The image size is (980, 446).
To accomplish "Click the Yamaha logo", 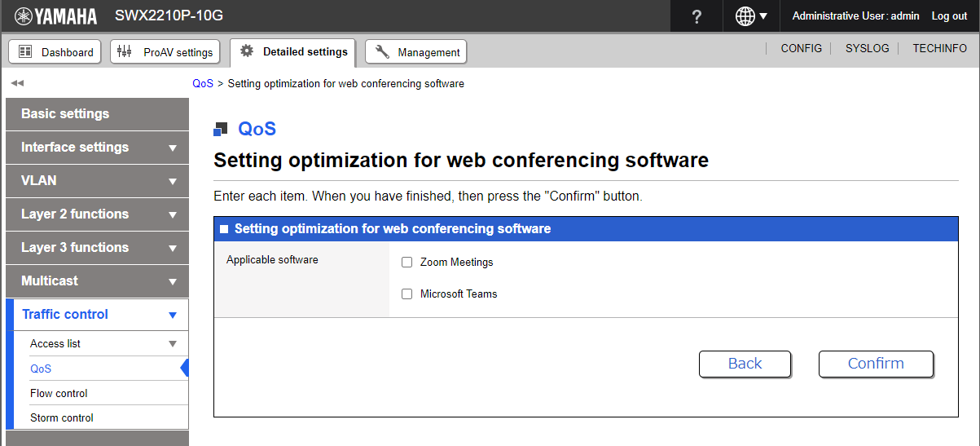I will click(55, 16).
